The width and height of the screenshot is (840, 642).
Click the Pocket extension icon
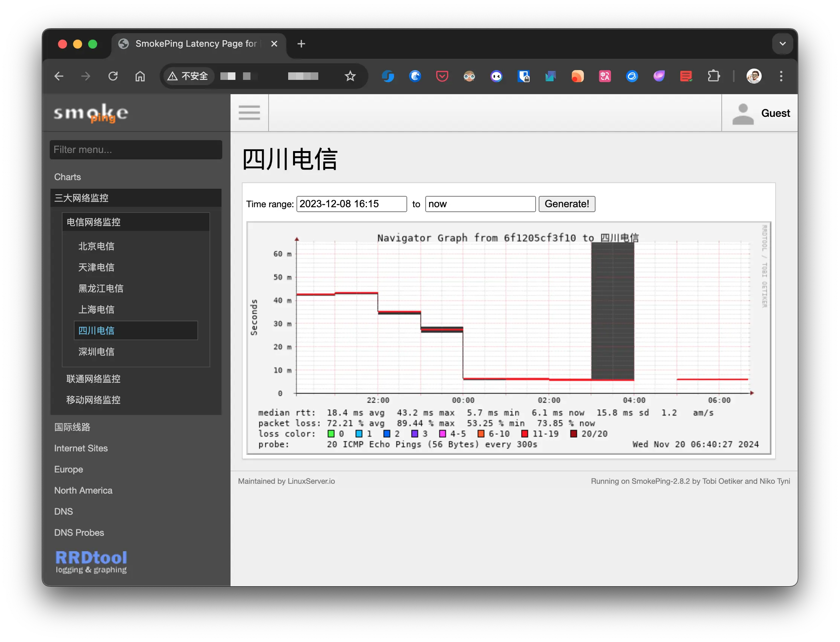coord(442,76)
